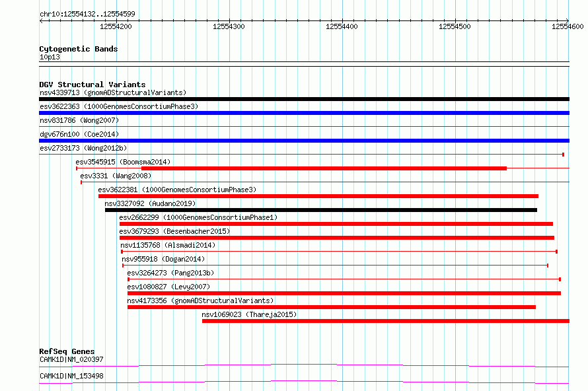The width and height of the screenshot is (588, 391).
Task: Open the RefSeq Genes track heading
Action: [67, 351]
